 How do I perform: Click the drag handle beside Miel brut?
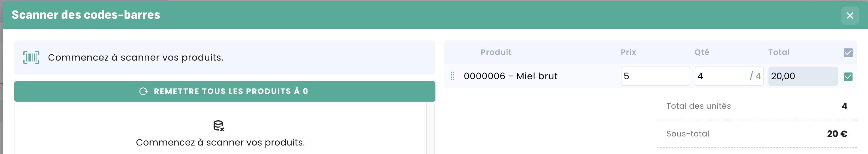(452, 76)
